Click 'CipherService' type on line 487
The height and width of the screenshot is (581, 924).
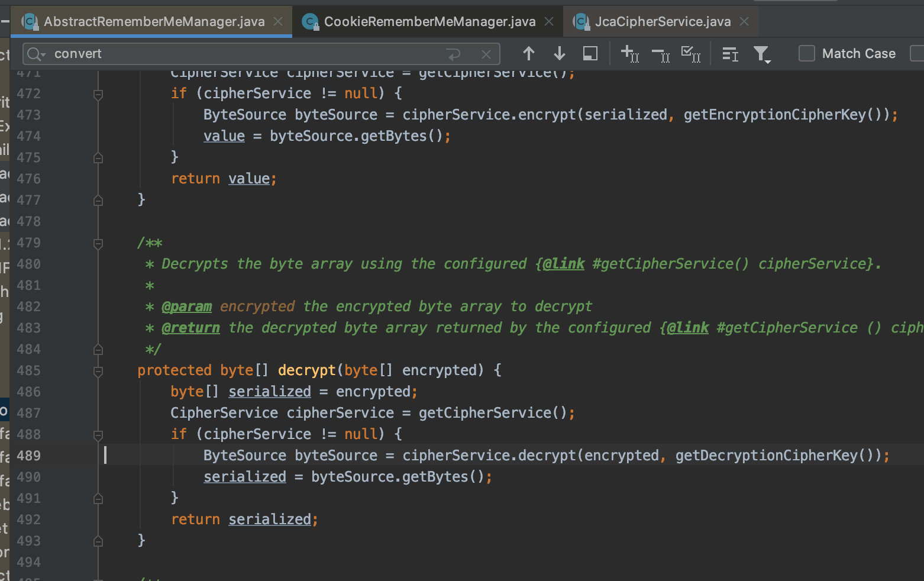click(x=224, y=413)
